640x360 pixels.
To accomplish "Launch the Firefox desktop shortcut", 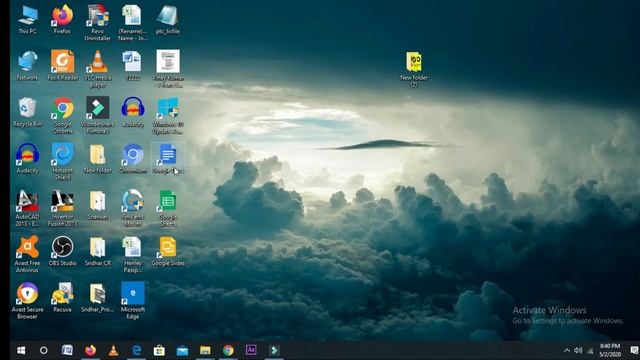I will click(x=62, y=20).
